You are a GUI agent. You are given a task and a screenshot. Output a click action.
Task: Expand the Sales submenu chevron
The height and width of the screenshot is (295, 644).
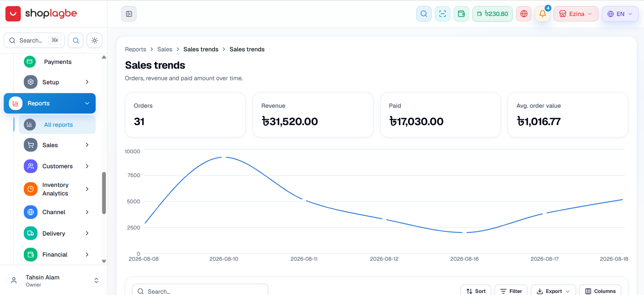(87, 145)
